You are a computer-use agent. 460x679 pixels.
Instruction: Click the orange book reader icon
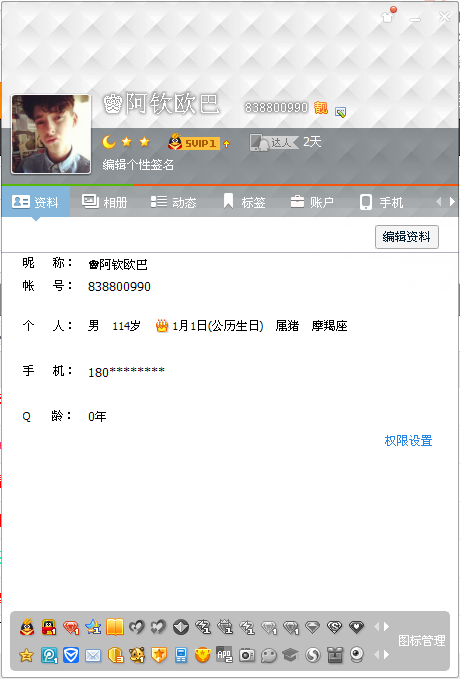[x=115, y=627]
